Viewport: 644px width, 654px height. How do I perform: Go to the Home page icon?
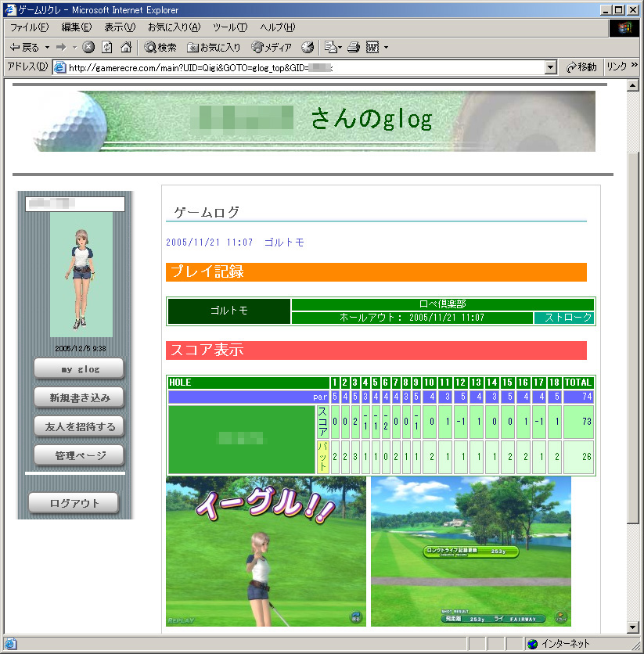[126, 47]
